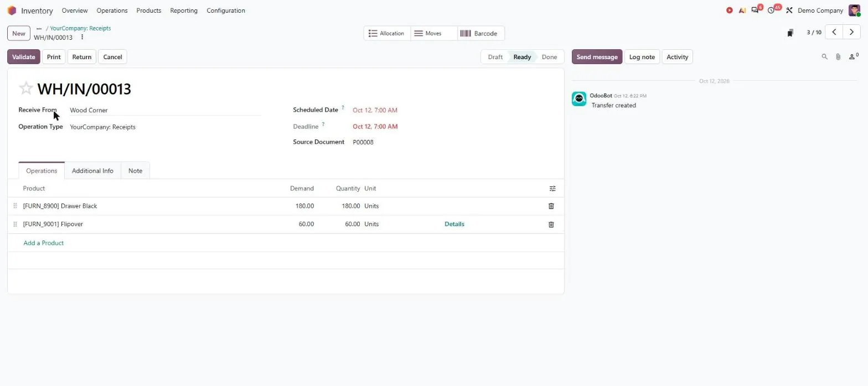
Task: Show the Scheduled Date help tooltip
Action: 343,108
